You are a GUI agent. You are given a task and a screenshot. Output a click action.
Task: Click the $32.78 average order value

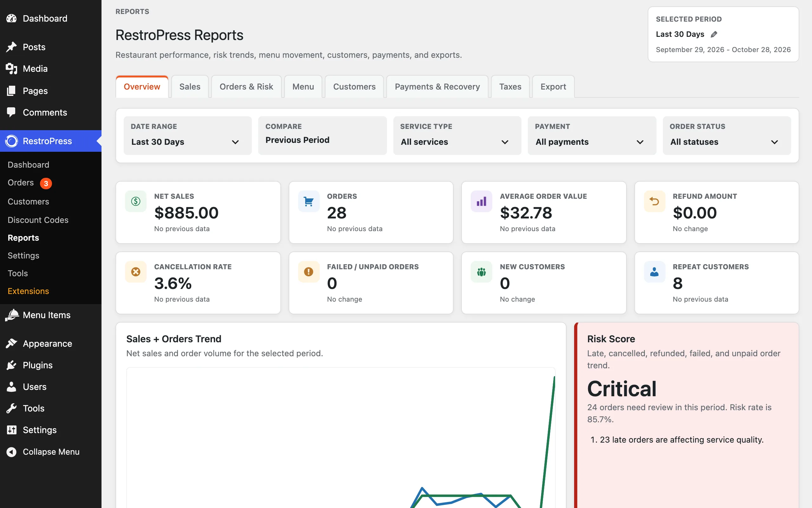526,213
